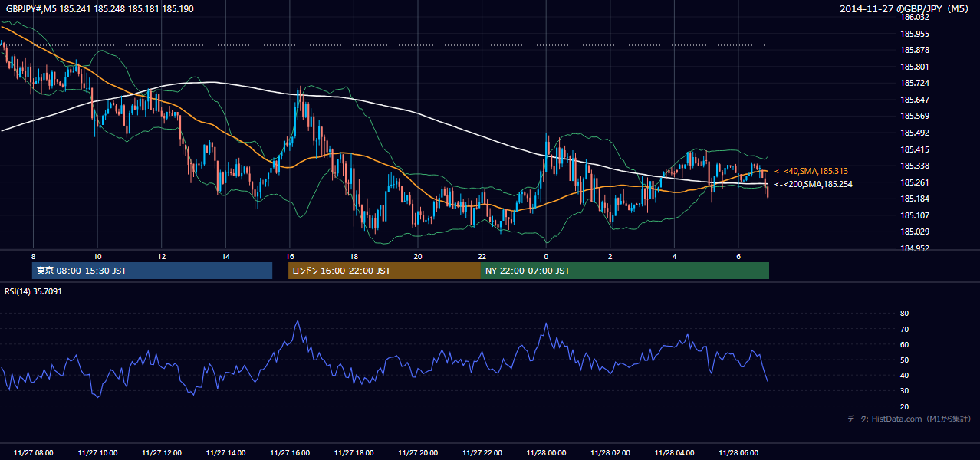Click the 11/28 04:00 time label

674,453
